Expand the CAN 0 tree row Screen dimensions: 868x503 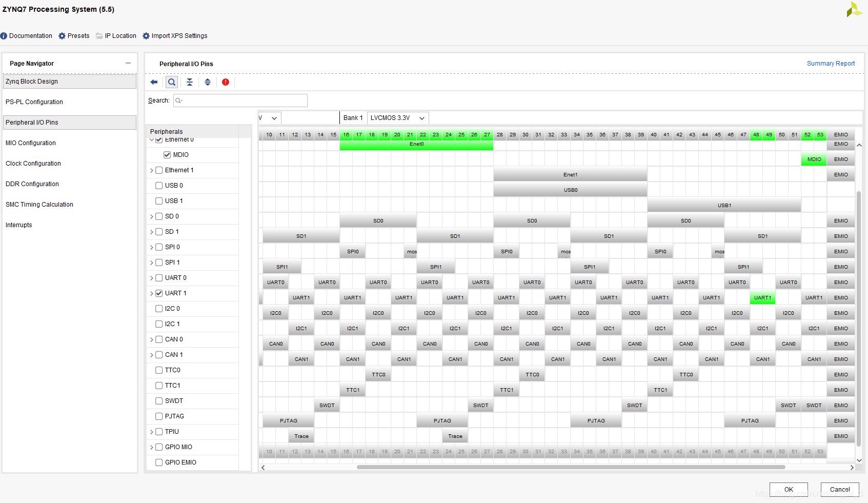pyautogui.click(x=151, y=339)
